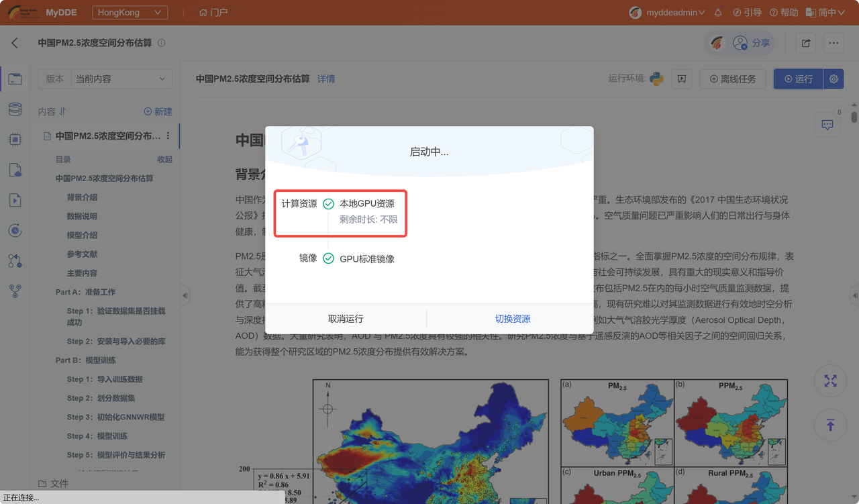Open the comments bubble icon
The height and width of the screenshot is (504, 859).
click(827, 125)
